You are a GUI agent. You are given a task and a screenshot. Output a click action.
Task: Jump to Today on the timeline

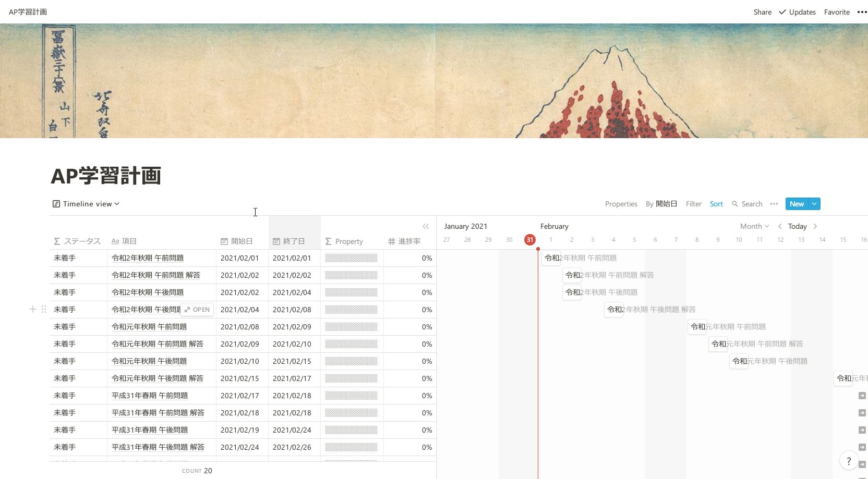tap(797, 226)
